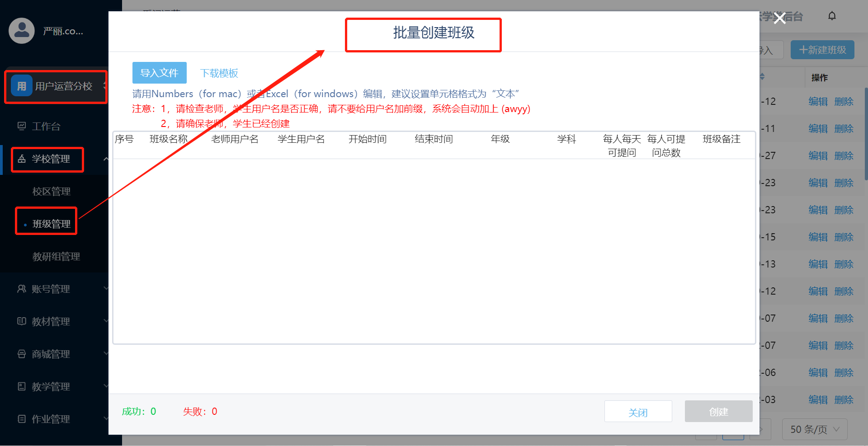
Task: Click the 老师用户名 column header
Action: [x=235, y=139]
